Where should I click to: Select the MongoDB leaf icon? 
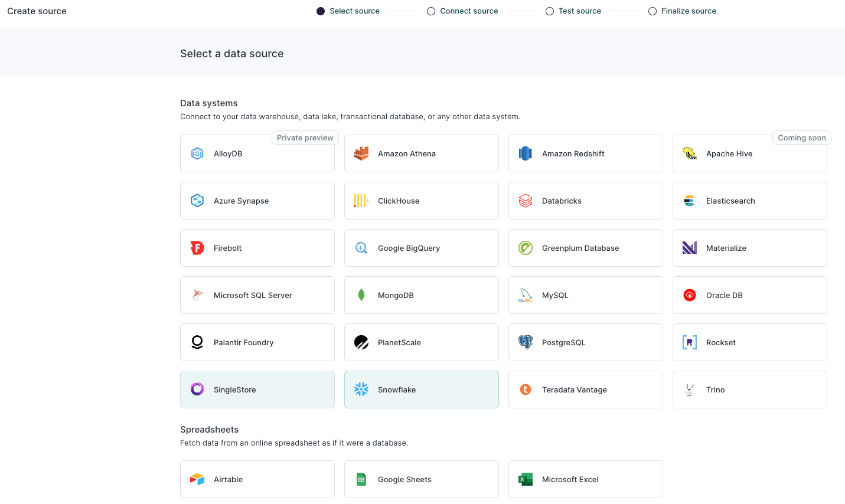[361, 294]
